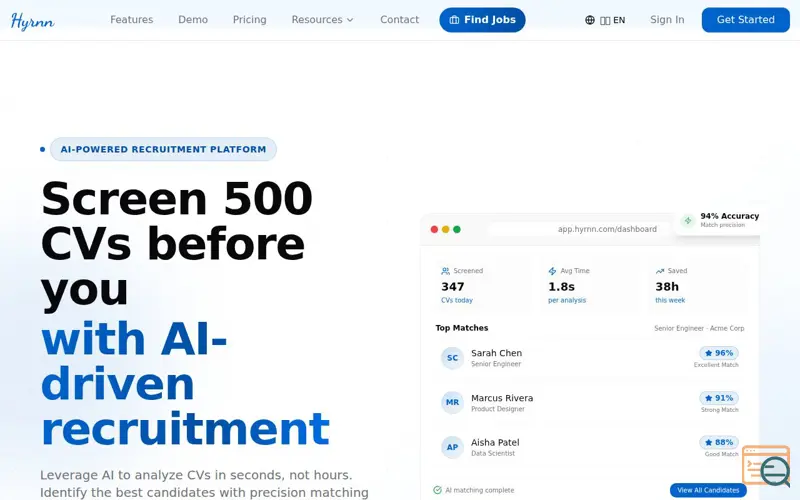Screen dimensions: 800x500
Task: Click the Senior Engineer - Acme Corp label
Action: click(699, 328)
